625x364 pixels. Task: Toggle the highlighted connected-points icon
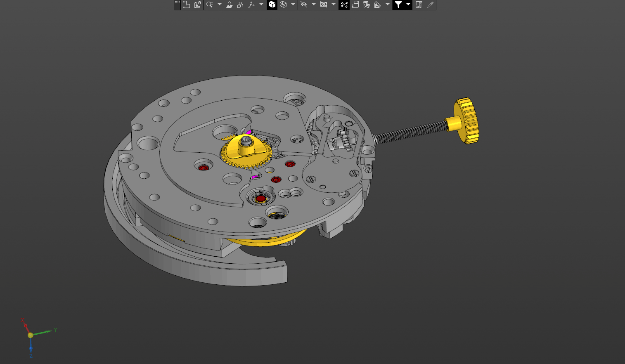[x=344, y=5]
